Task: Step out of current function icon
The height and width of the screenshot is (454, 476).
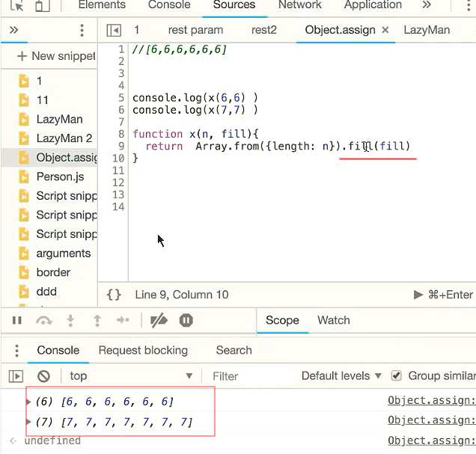Action: point(97,321)
